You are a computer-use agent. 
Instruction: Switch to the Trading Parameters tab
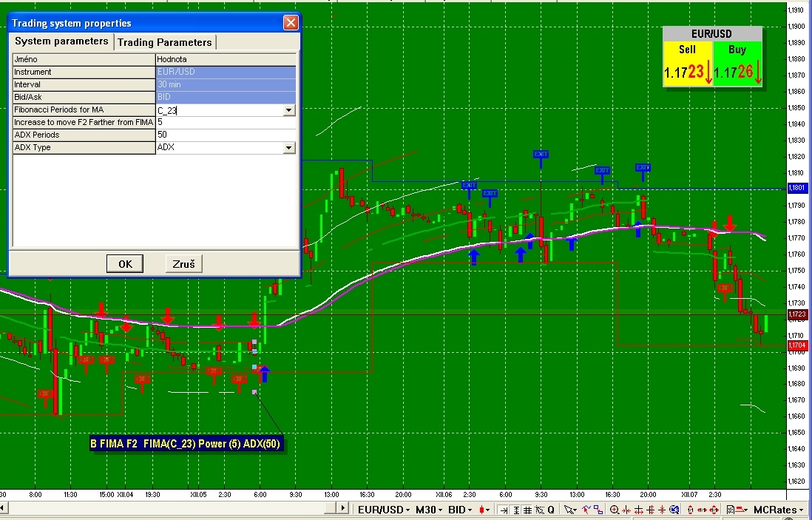(x=165, y=42)
